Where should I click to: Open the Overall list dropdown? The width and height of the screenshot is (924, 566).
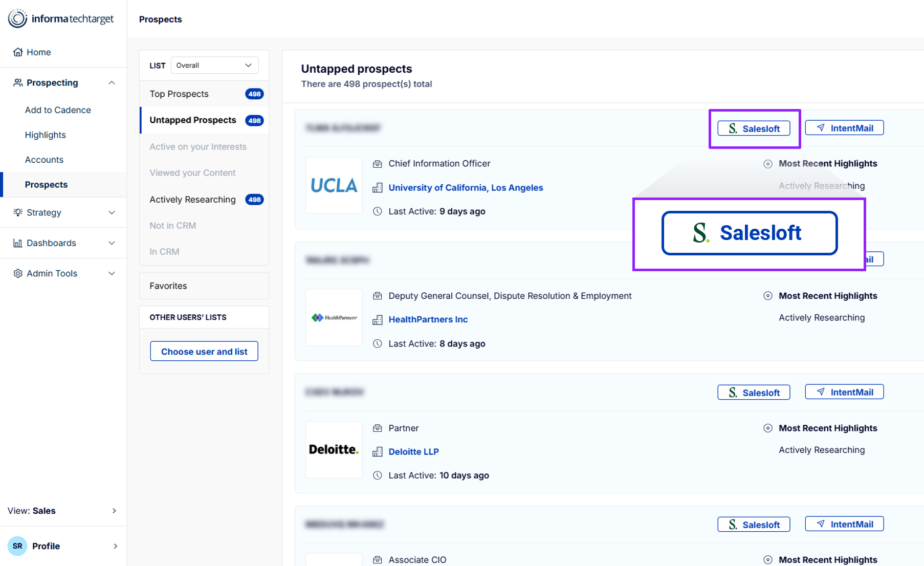[x=214, y=66]
